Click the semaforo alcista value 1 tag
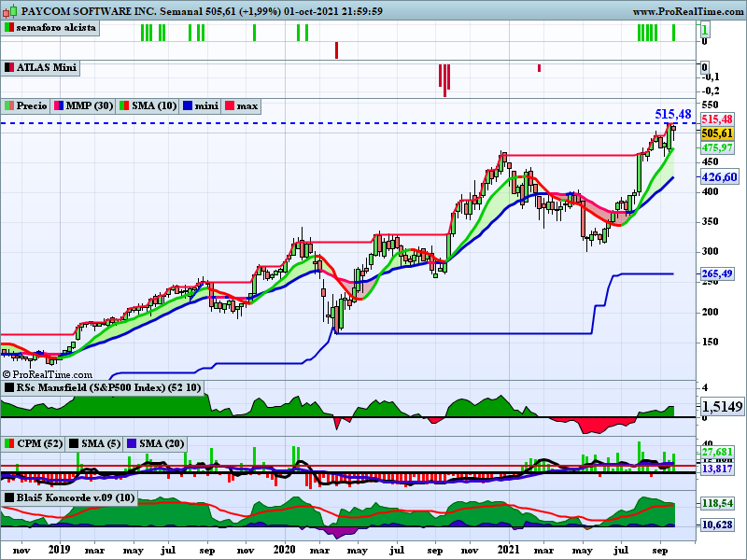Viewport: 747px width, 560px height. tap(705, 31)
